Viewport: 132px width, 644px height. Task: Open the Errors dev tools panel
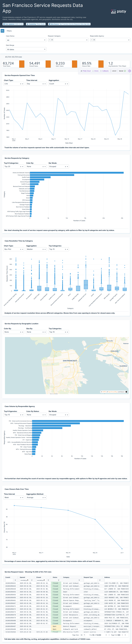click(95, 71)
